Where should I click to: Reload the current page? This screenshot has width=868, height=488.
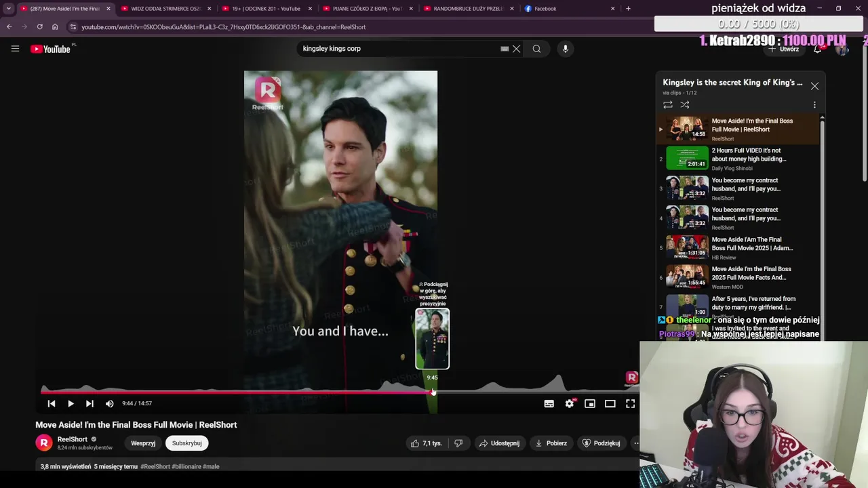tap(39, 27)
